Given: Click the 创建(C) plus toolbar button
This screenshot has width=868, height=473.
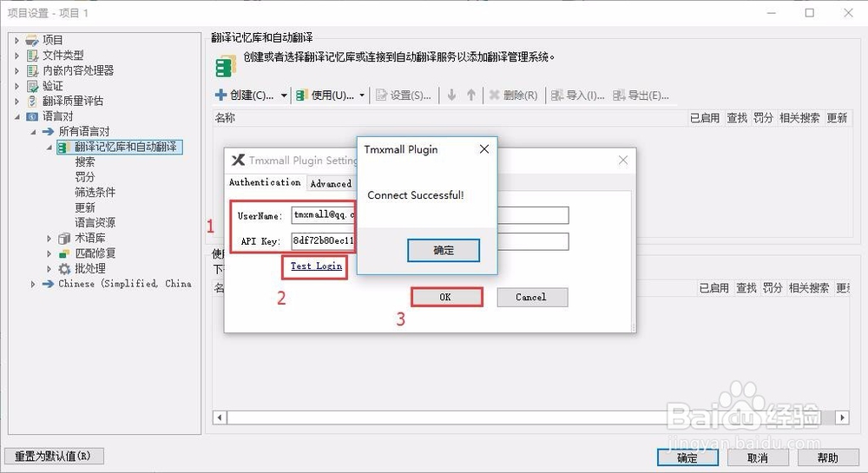Looking at the screenshot, I should coord(245,95).
